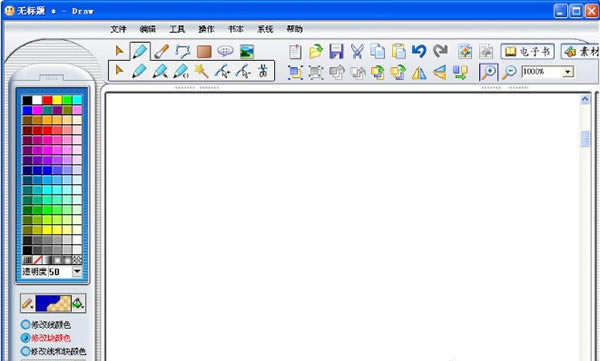Choose the polygon shape tool

tap(183, 51)
